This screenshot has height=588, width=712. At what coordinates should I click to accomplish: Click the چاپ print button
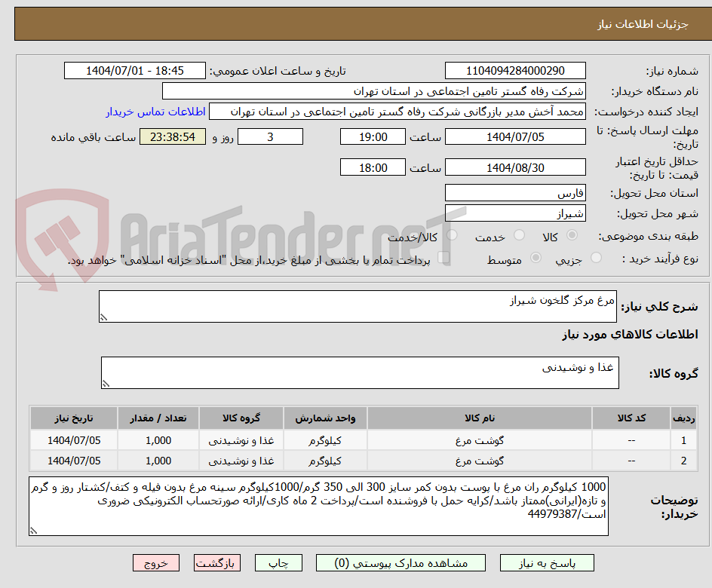coord(278,563)
